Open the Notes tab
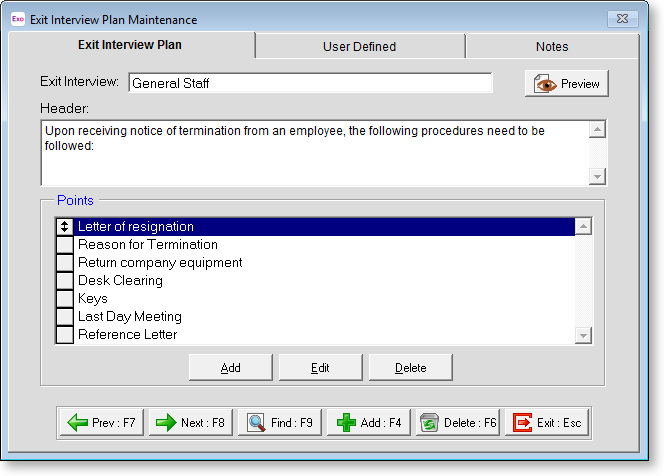Image resolution: width=664 pixels, height=476 pixels. click(551, 46)
